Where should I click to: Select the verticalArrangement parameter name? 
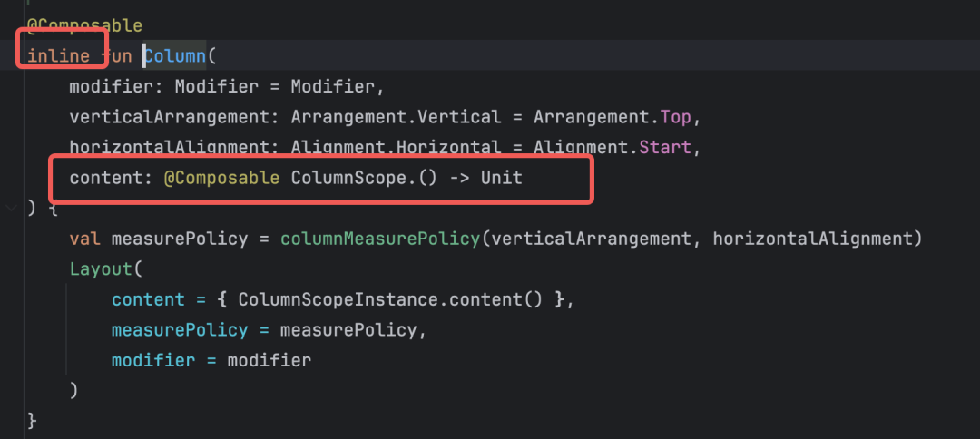[x=169, y=117]
